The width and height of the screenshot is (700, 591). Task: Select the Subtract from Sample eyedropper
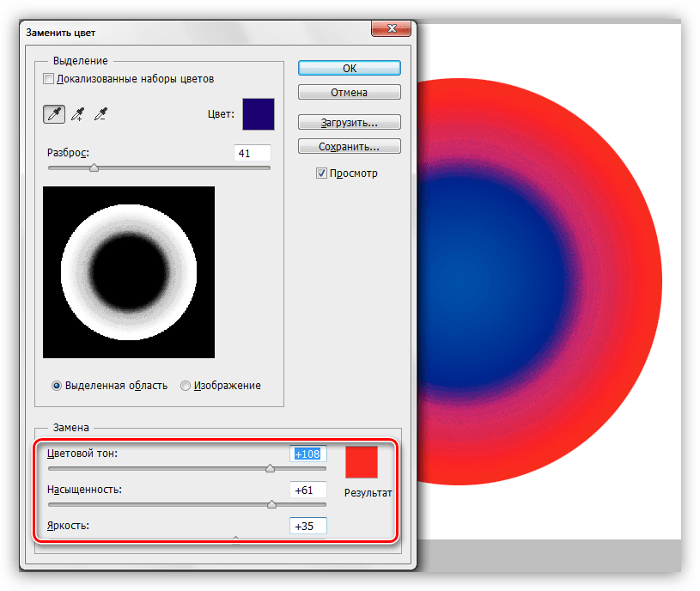[x=100, y=114]
